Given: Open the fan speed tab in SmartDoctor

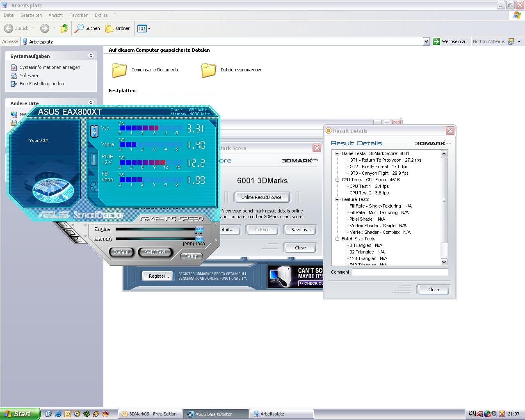Looking at the screenshot, I should pyautogui.click(x=94, y=187).
